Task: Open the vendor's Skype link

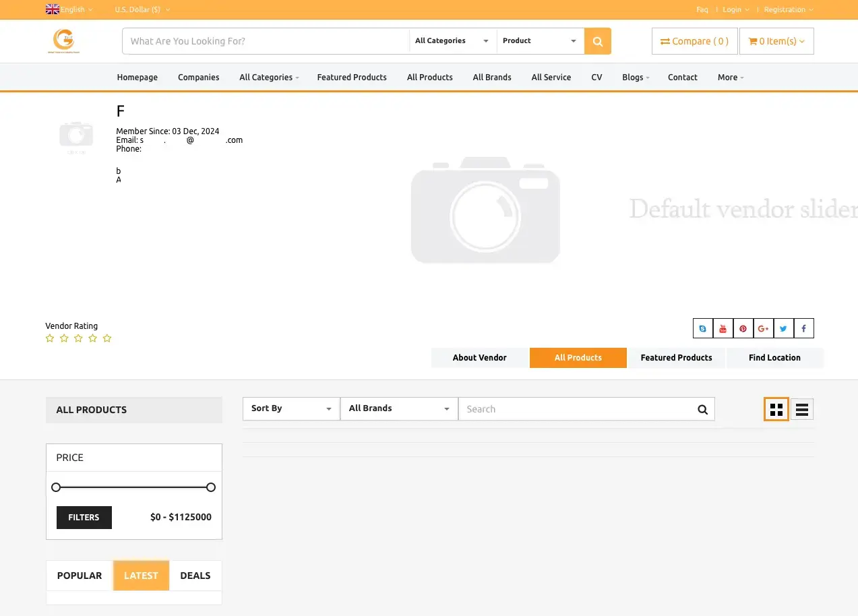Action: click(703, 328)
